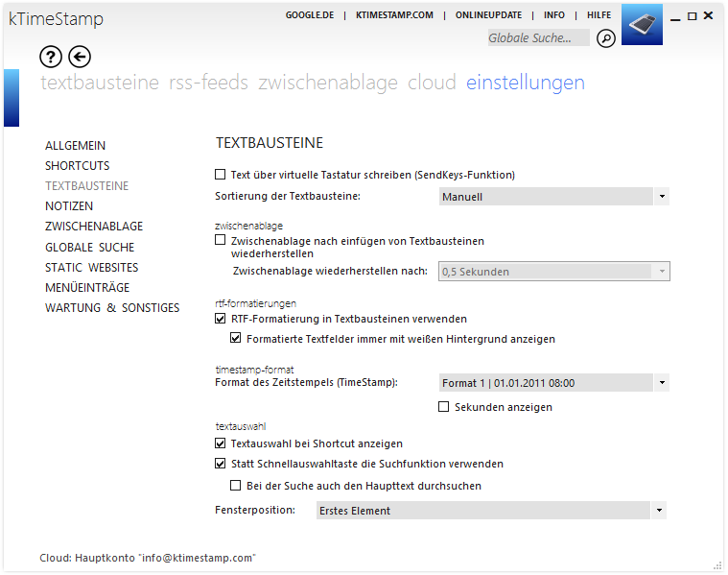This screenshot has width=728, height=575.
Task: Open ALLGEMEIN settings section
Action: (75, 146)
